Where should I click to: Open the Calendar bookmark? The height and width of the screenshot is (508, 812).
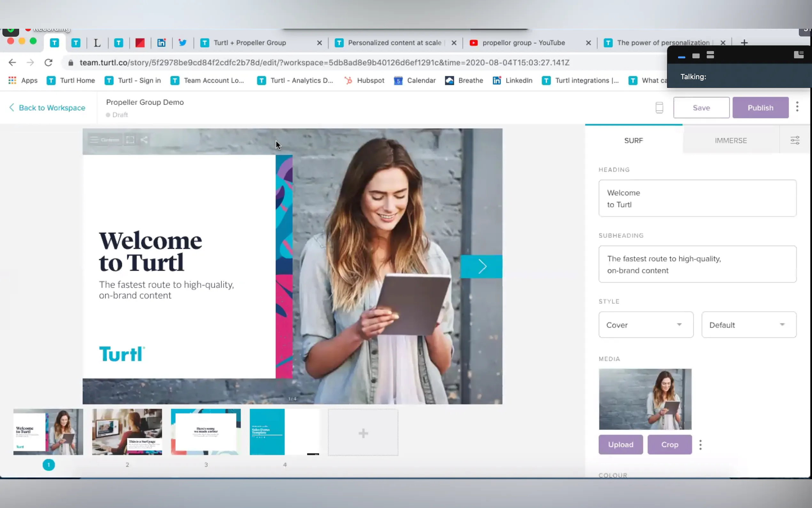(415, 81)
